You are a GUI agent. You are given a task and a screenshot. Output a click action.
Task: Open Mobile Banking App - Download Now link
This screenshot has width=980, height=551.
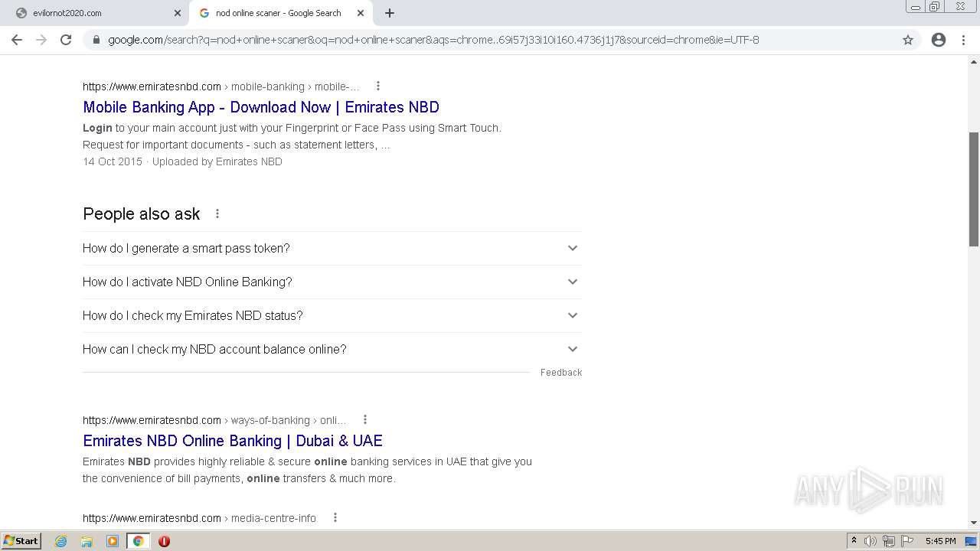pos(261,107)
